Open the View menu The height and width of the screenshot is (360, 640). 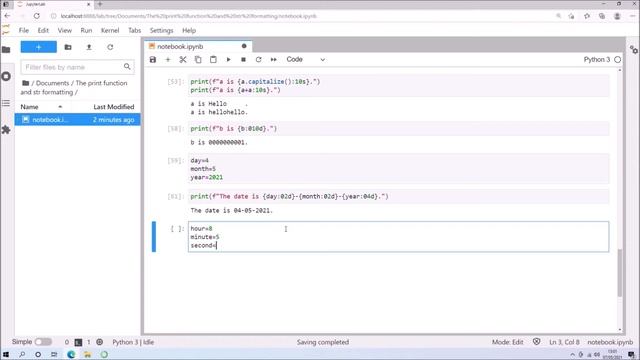coord(64,31)
